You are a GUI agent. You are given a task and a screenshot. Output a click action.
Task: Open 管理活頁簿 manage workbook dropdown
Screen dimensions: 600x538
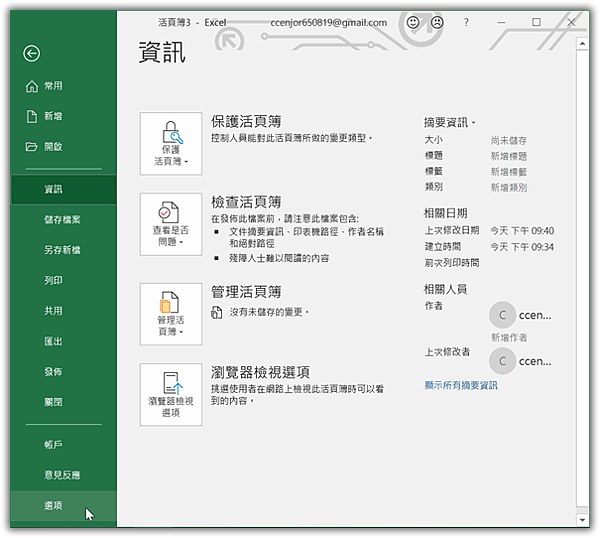[x=171, y=314]
